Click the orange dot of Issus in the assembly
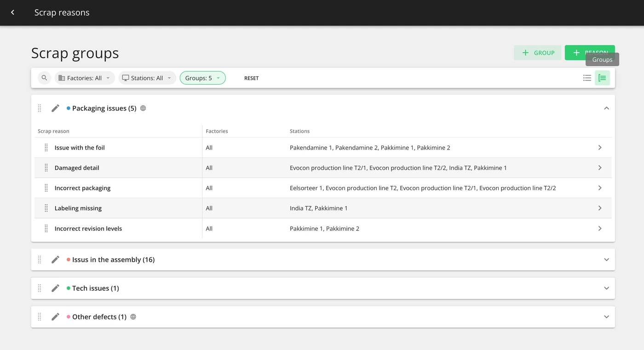644x350 pixels. click(69, 260)
